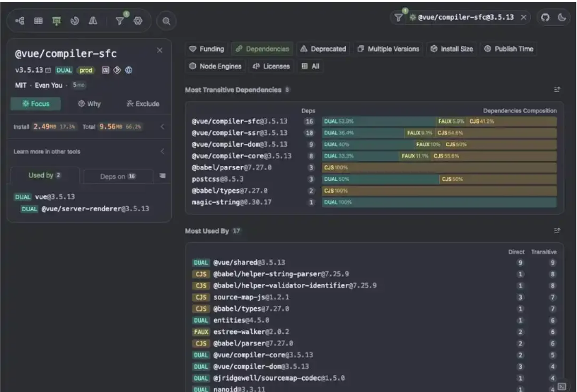Click the Transitive column header
This screenshot has height=392, width=577.
(544, 252)
